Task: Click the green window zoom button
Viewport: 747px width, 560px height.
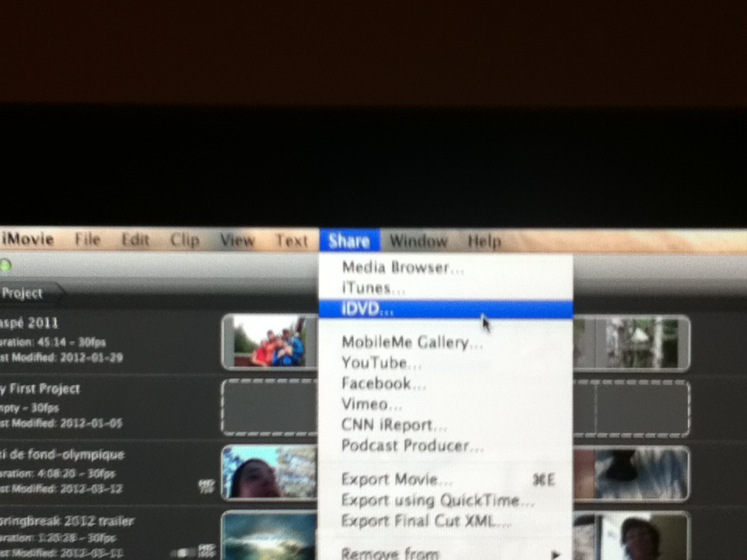Action: [5, 266]
